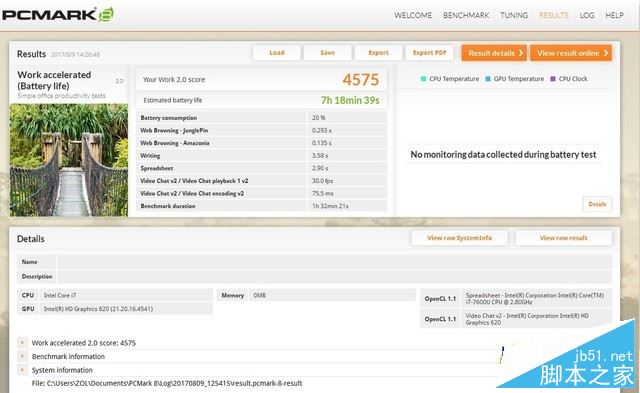Viewport: 640px width, 393px height.
Task: Click the Load button
Action: 277,53
